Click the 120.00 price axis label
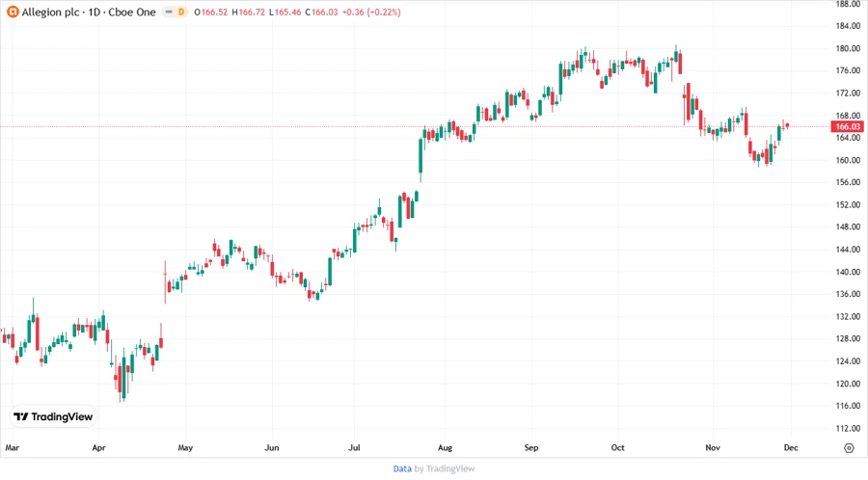This screenshot has height=480, width=868. (x=848, y=384)
